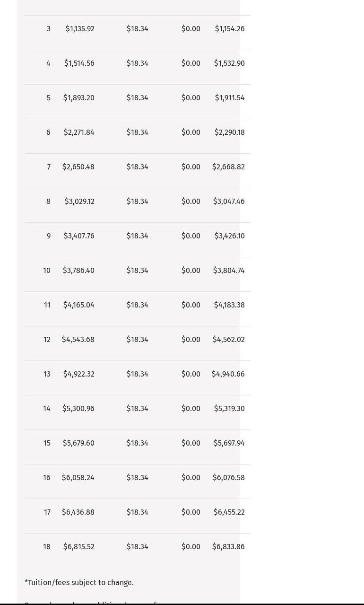Select the $4,165.04 tuition for 11 credits
The image size is (364, 605).
tap(79, 305)
